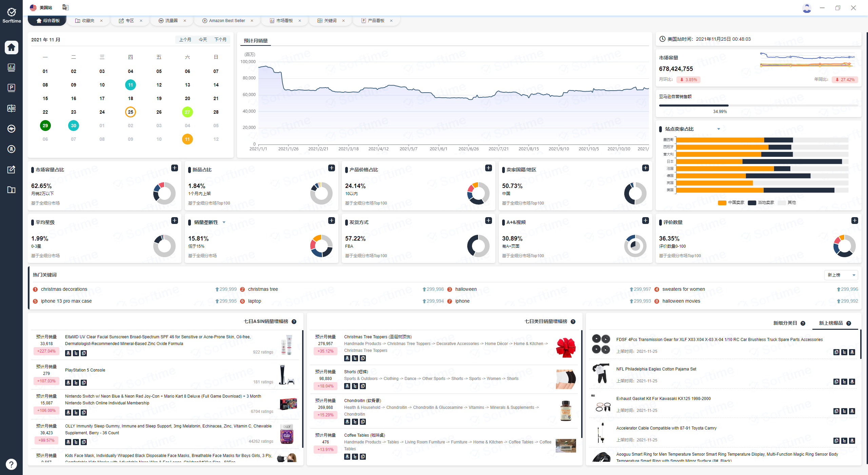Screen dimensions: 868x475
Task: Go to previous month with 上个月
Action: tap(185, 40)
